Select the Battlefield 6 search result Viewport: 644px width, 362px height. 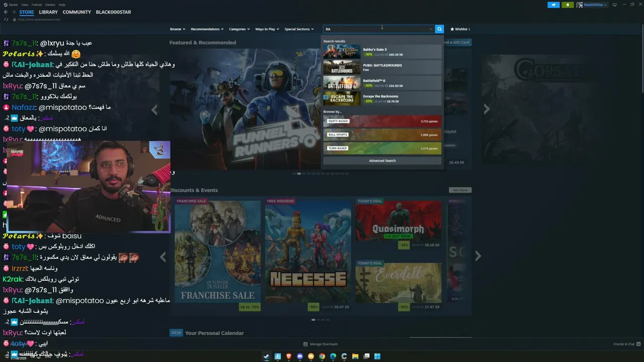tap(382, 83)
